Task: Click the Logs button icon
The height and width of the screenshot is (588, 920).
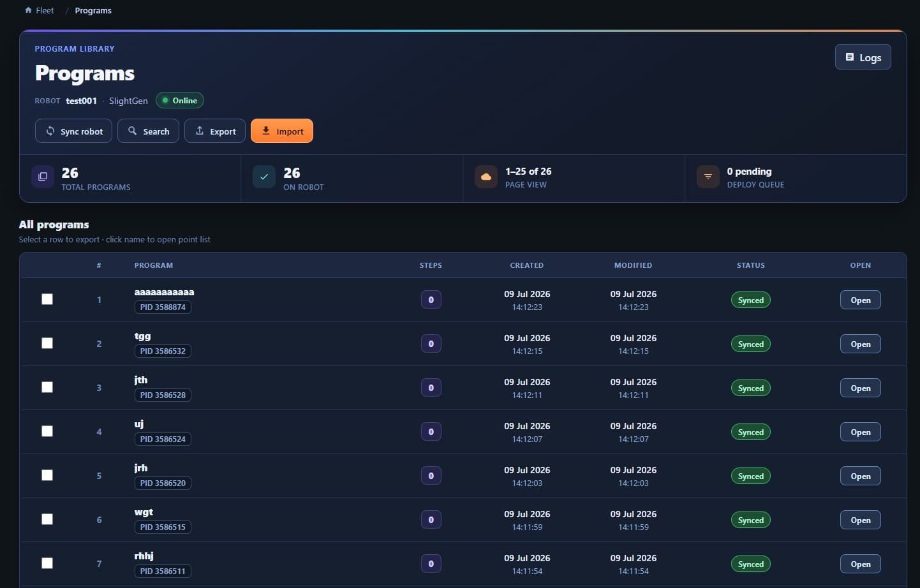Action: click(x=850, y=57)
